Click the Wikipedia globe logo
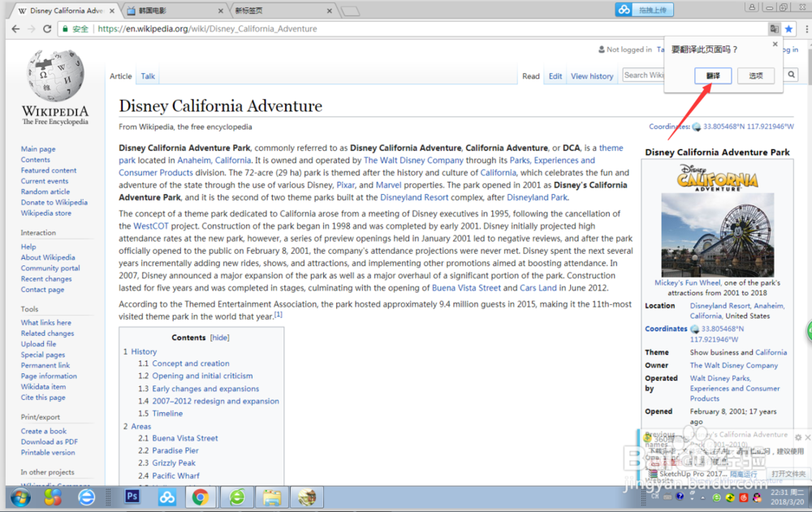Viewport: 812px width, 512px height. [x=55, y=75]
